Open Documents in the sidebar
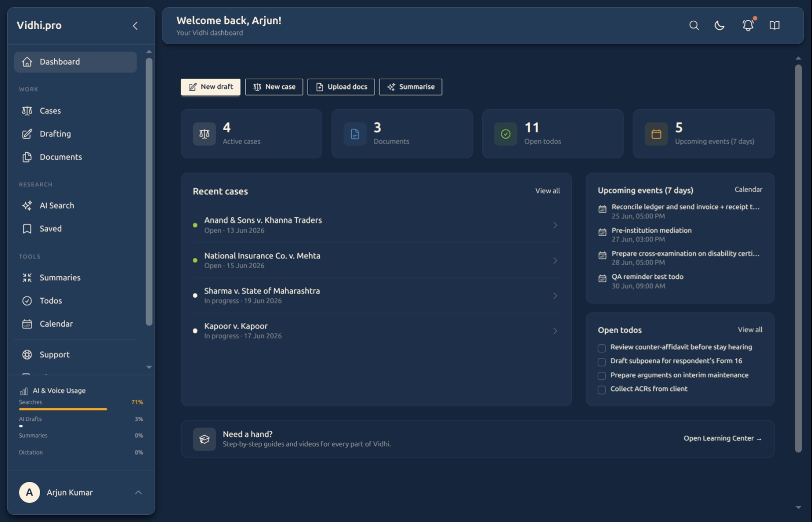Screen dimensions: 812x522 76,157
